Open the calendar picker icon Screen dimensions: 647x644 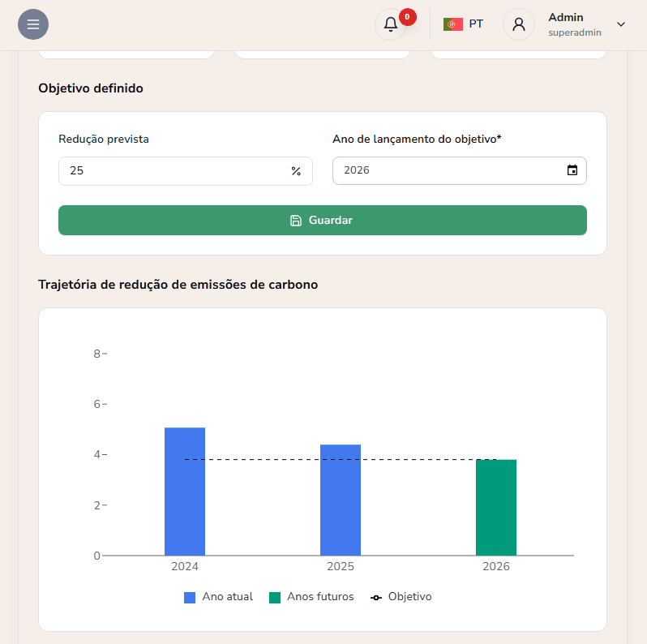pos(572,170)
